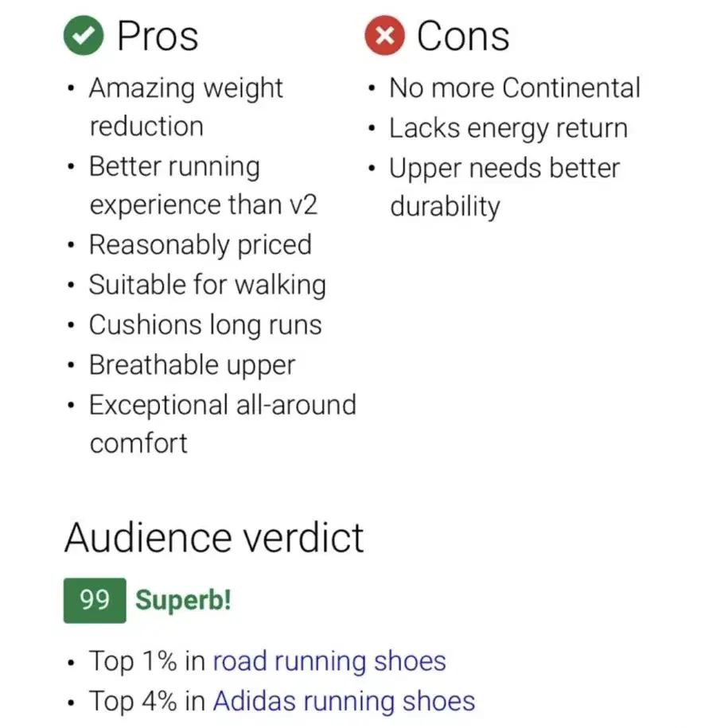Click the Amazing weight reduction bullet
Image resolution: width=728 pixels, height=728 pixels.
coord(186,107)
